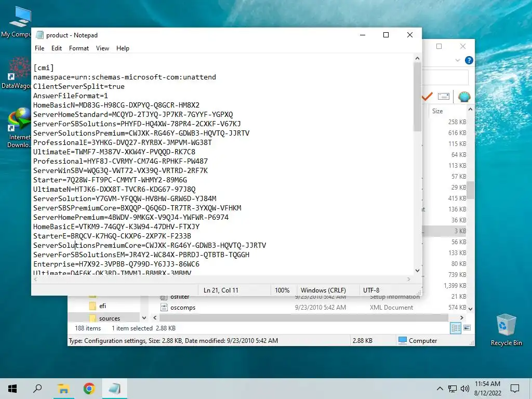Click the 1,399 KB size cell
The image size is (532, 399).
(x=455, y=286)
